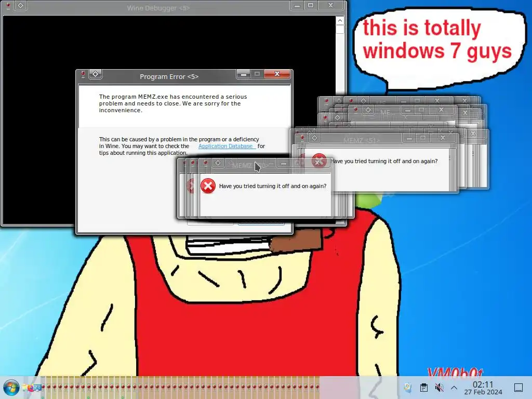Minimize the MEMZ <51> dialog
Screen dimensions: 532x399
[409, 138]
